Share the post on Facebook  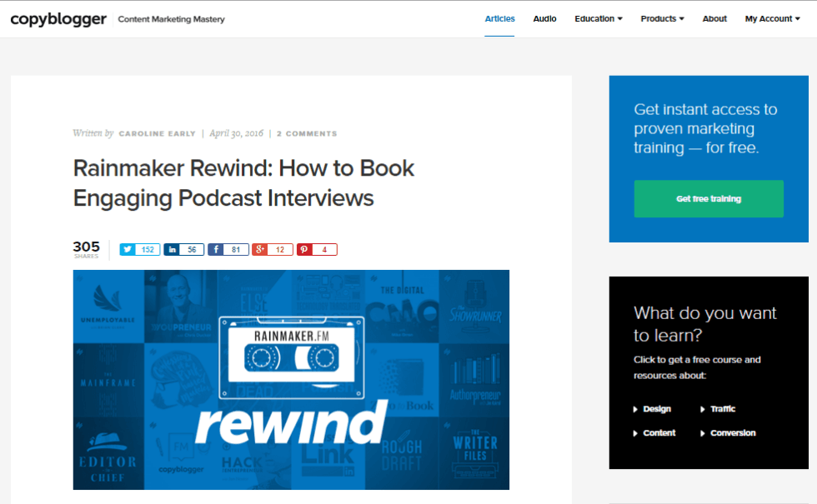pos(227,248)
